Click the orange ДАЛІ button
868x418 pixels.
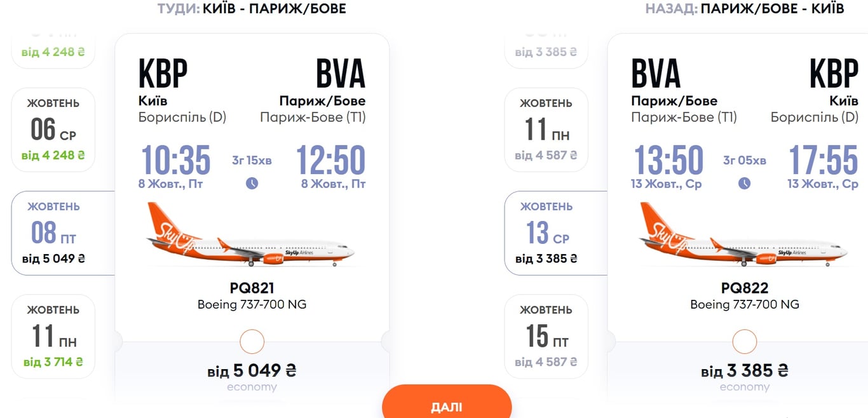pyautogui.click(x=447, y=405)
